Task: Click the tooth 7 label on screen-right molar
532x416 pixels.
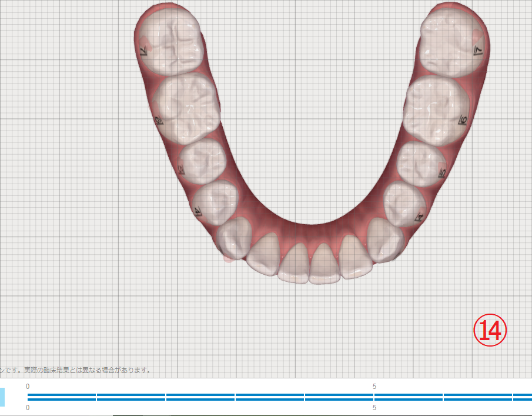Action: coord(478,52)
